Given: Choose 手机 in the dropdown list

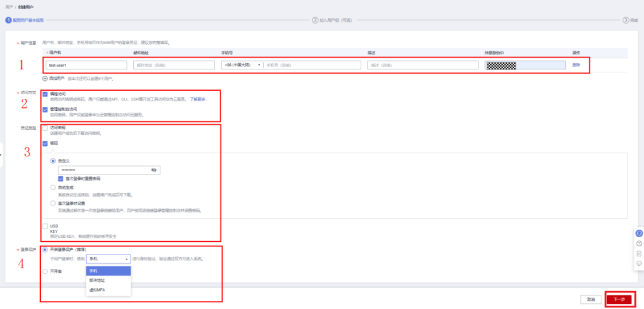Looking at the screenshot, I should (109, 271).
